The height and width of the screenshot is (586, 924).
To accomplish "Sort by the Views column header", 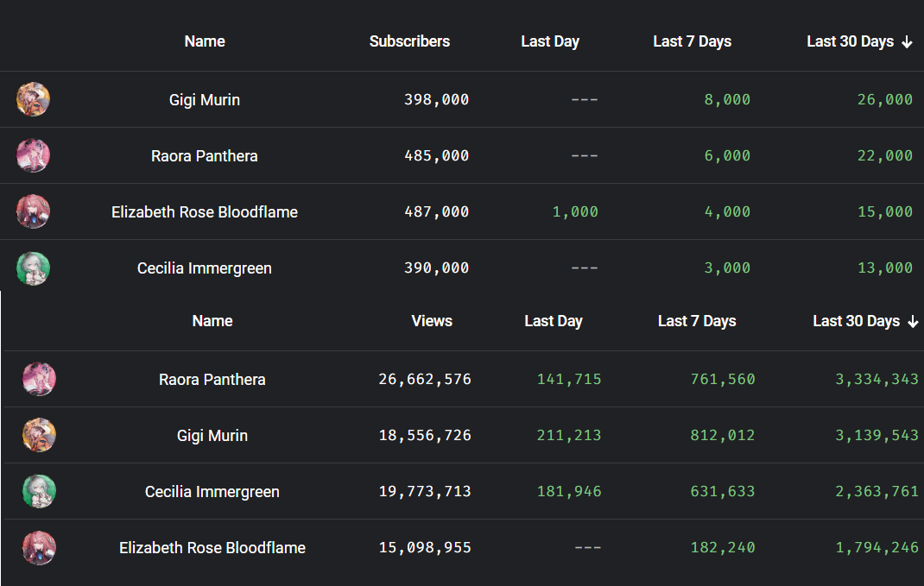I will (x=432, y=321).
